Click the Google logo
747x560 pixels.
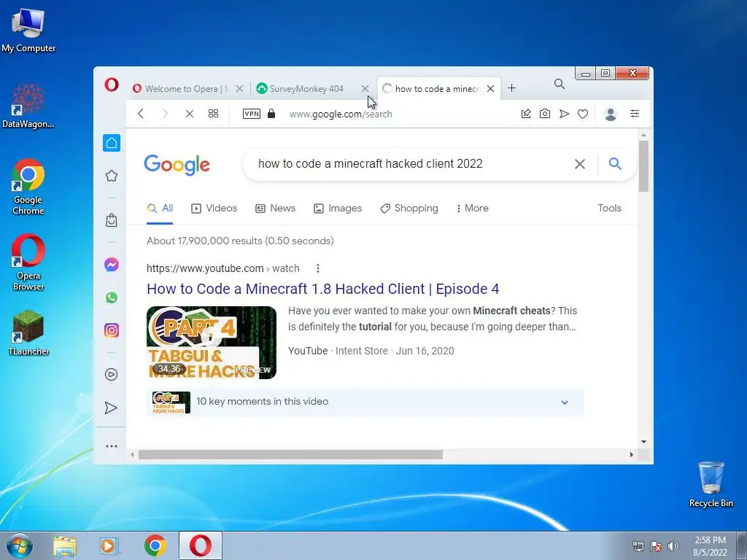click(x=177, y=165)
